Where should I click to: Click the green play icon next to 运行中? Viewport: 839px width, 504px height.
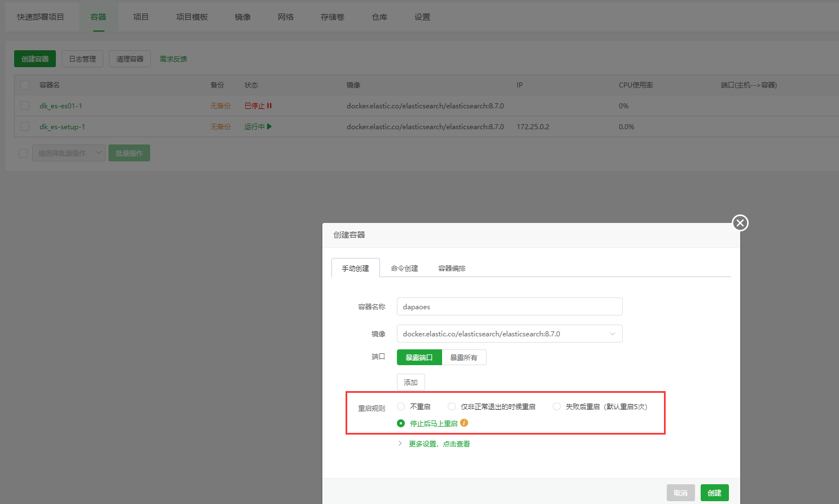click(269, 126)
